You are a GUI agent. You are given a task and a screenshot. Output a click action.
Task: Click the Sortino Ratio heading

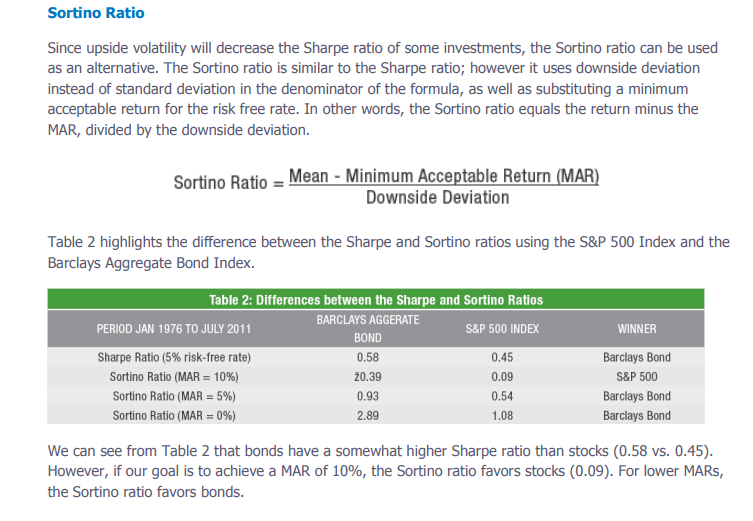[96, 13]
